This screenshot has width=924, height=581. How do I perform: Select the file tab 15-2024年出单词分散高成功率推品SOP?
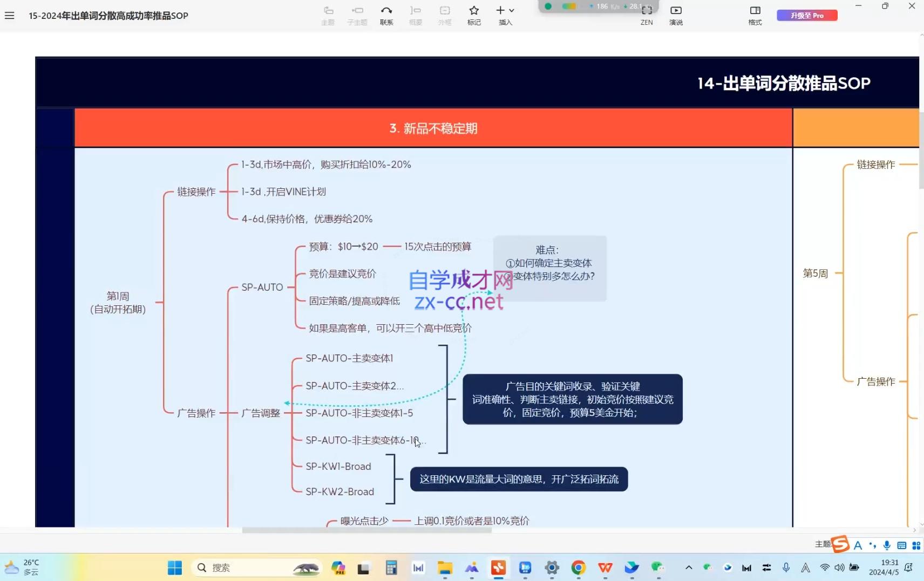click(108, 16)
